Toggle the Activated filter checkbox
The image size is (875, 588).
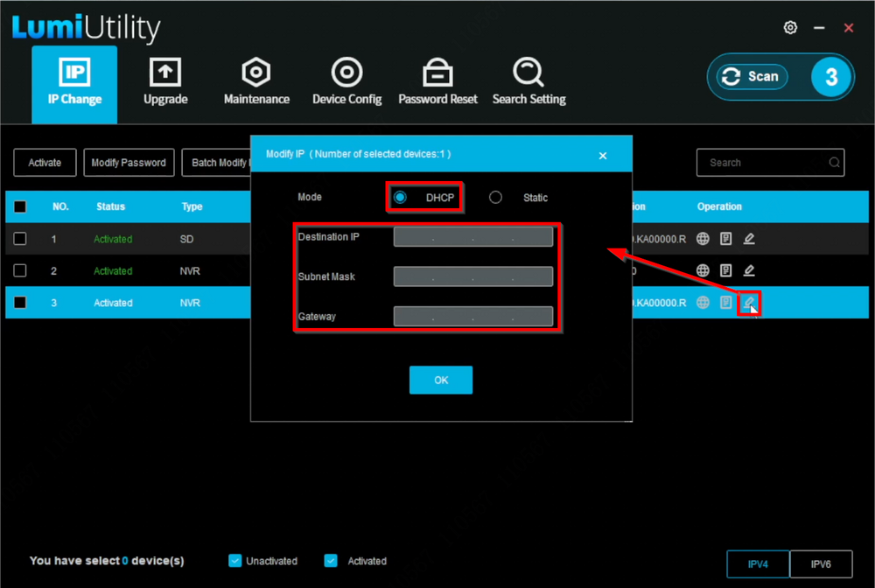[331, 561]
